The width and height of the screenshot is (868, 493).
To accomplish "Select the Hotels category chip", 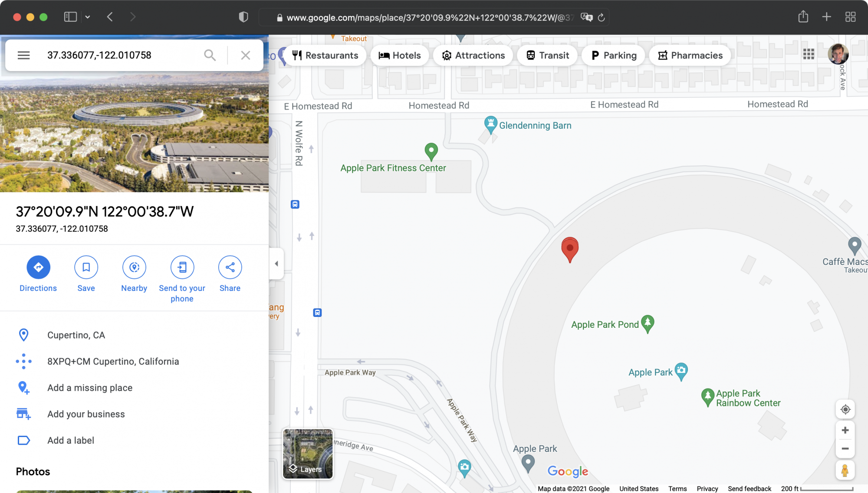I will pyautogui.click(x=400, y=56).
